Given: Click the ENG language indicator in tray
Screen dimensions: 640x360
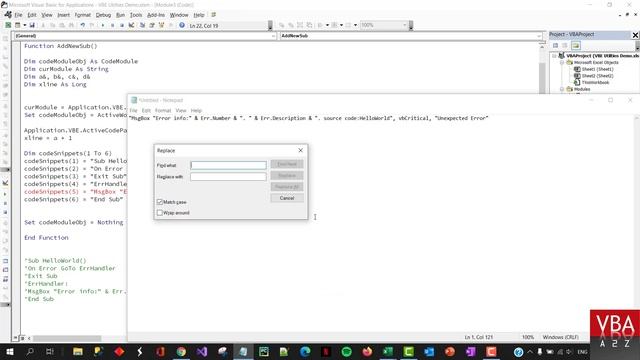Looking at the screenshot, I should (x=582, y=351).
